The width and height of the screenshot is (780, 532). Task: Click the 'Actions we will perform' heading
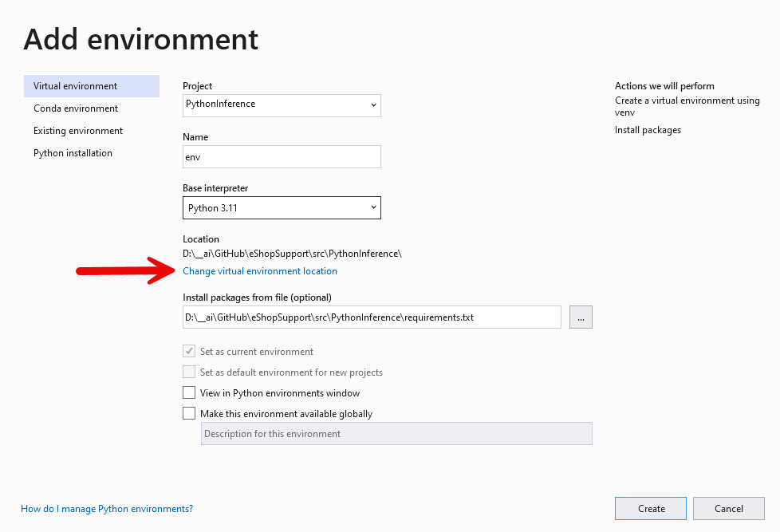pyautogui.click(x=664, y=86)
